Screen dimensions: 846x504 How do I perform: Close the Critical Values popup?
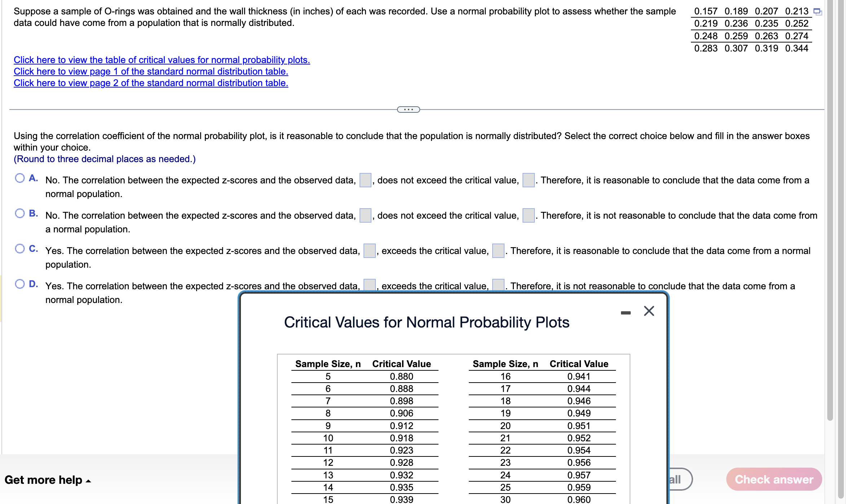coord(649,311)
